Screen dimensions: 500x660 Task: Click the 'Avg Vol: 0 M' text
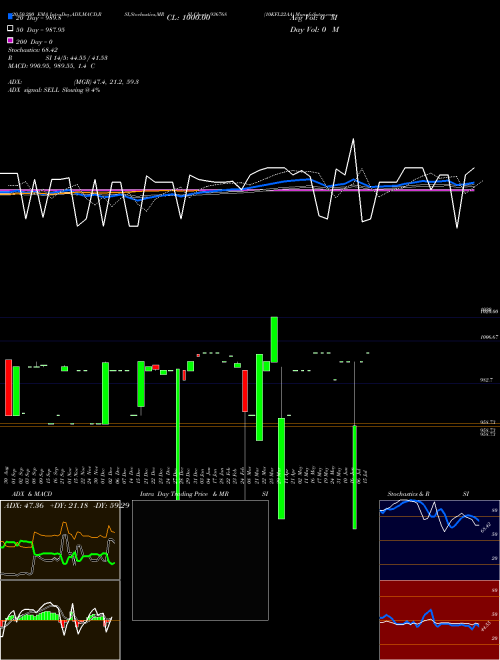pos(314,18)
